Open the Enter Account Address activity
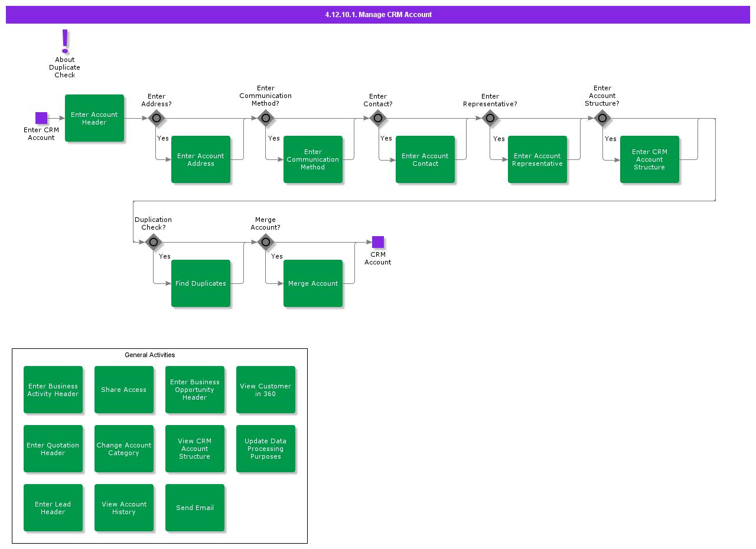The width and height of the screenshot is (756, 549). pyautogui.click(x=201, y=159)
